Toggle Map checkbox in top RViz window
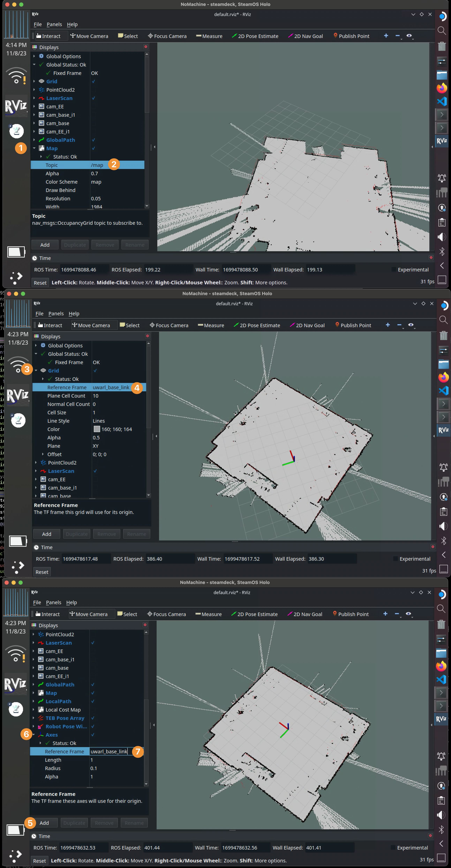Viewport: 451px width, 868px height. [93, 148]
